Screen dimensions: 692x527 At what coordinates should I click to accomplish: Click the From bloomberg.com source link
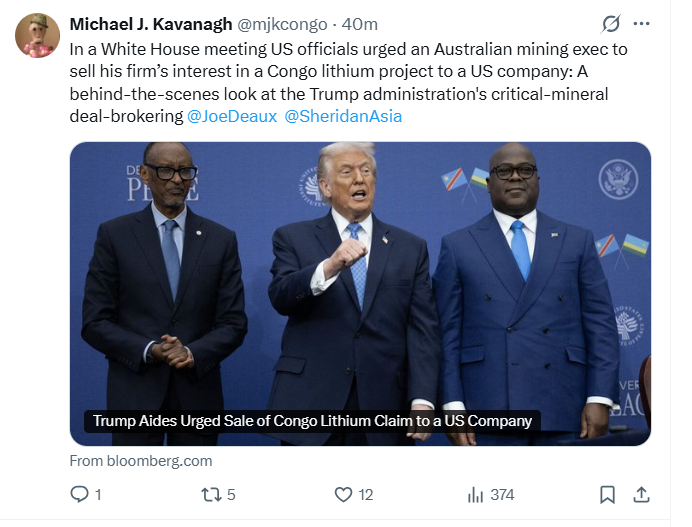141,461
